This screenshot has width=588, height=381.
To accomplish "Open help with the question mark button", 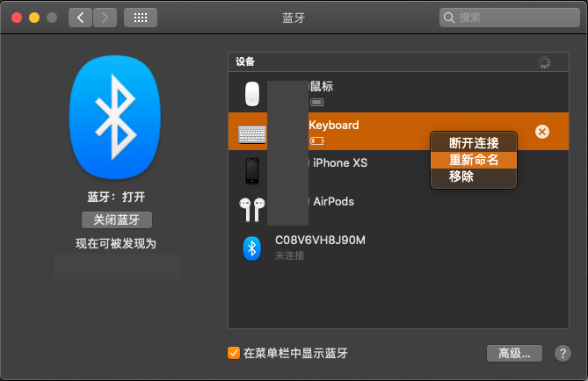I will (x=562, y=353).
